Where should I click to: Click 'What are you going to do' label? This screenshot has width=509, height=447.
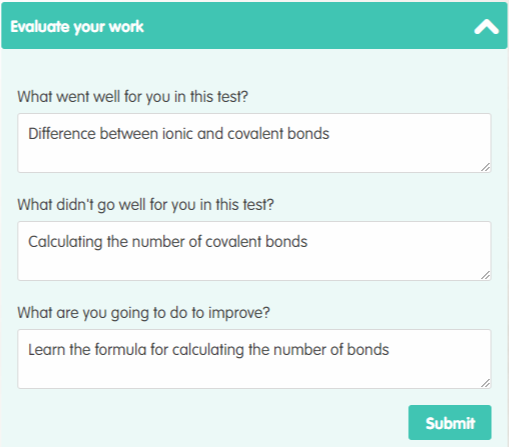[x=144, y=313]
